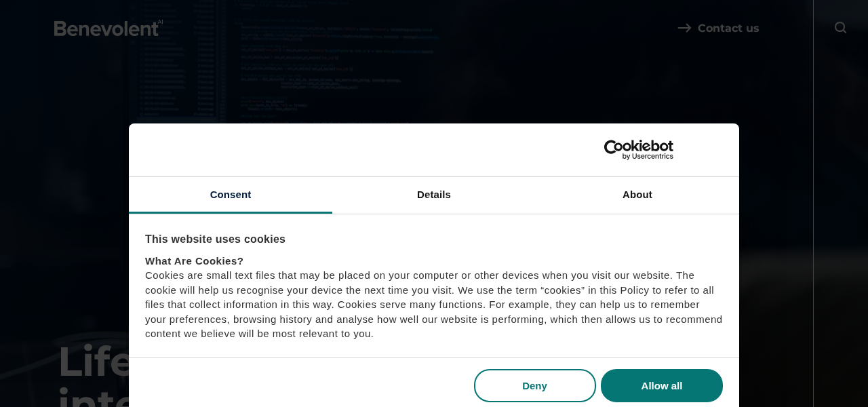Select the BenevolentAI logo

(x=106, y=27)
